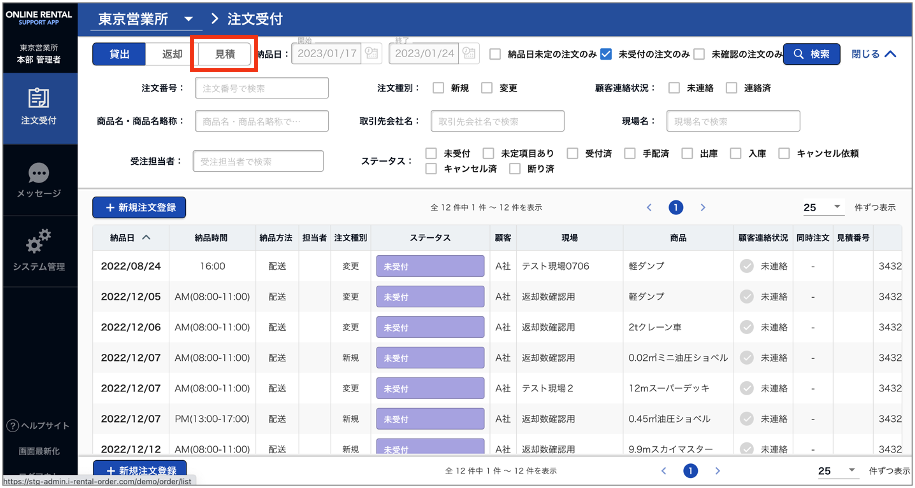Check the 手配済 status checkbox
The height and width of the screenshot is (488, 915).
pos(630,154)
